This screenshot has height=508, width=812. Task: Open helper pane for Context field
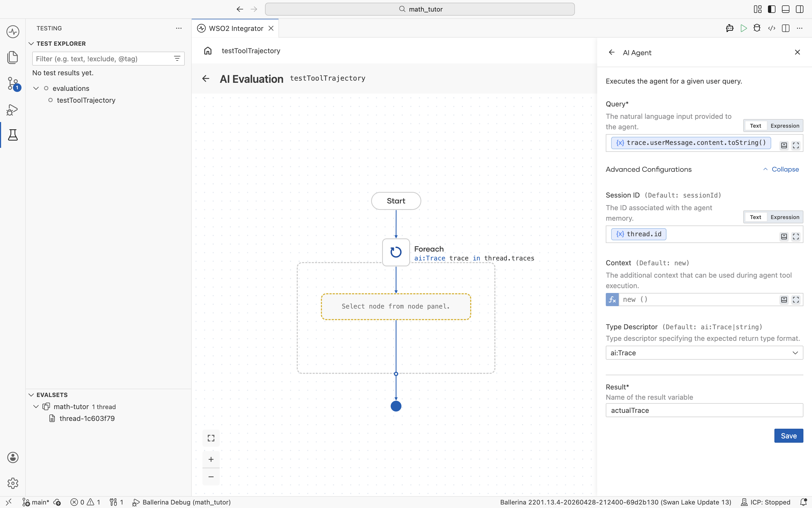point(784,300)
